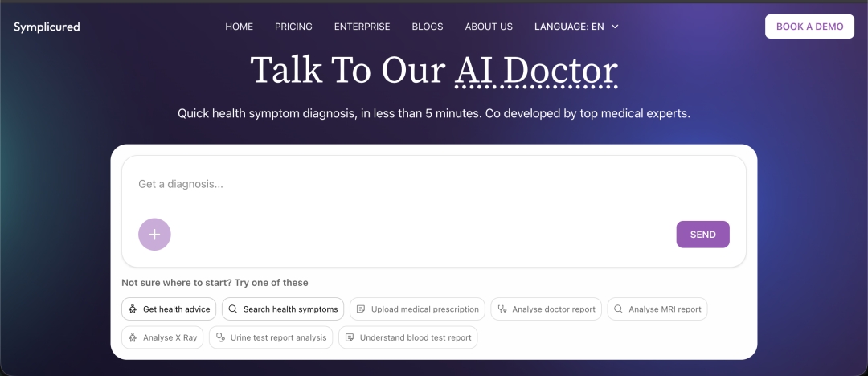Open the PRICING page
The image size is (868, 376).
click(293, 27)
